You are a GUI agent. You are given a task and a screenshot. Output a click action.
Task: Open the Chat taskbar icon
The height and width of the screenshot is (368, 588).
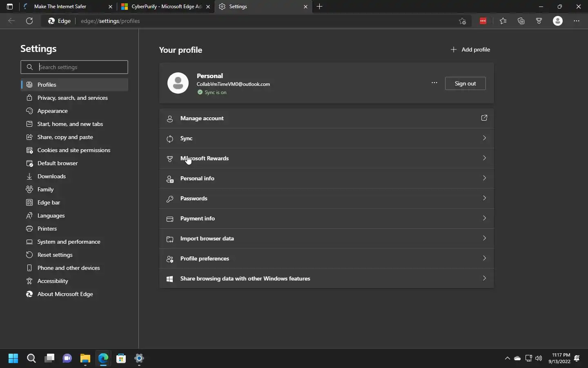[x=67, y=359]
